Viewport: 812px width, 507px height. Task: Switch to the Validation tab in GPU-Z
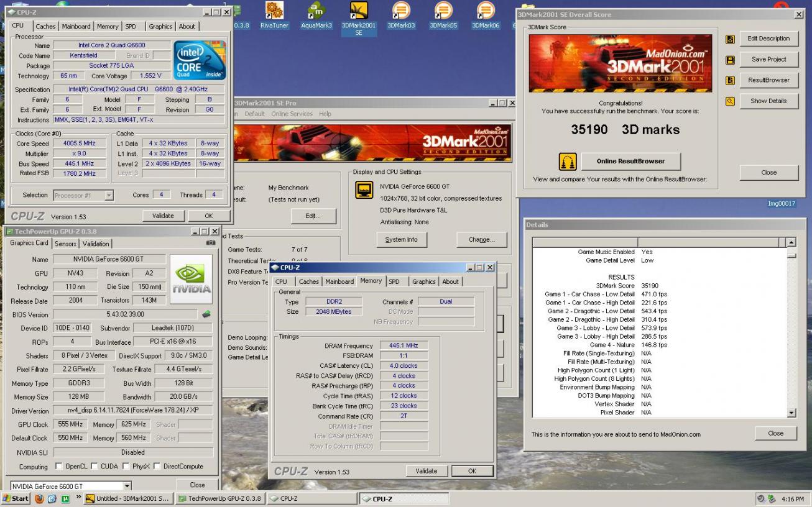[96, 244]
